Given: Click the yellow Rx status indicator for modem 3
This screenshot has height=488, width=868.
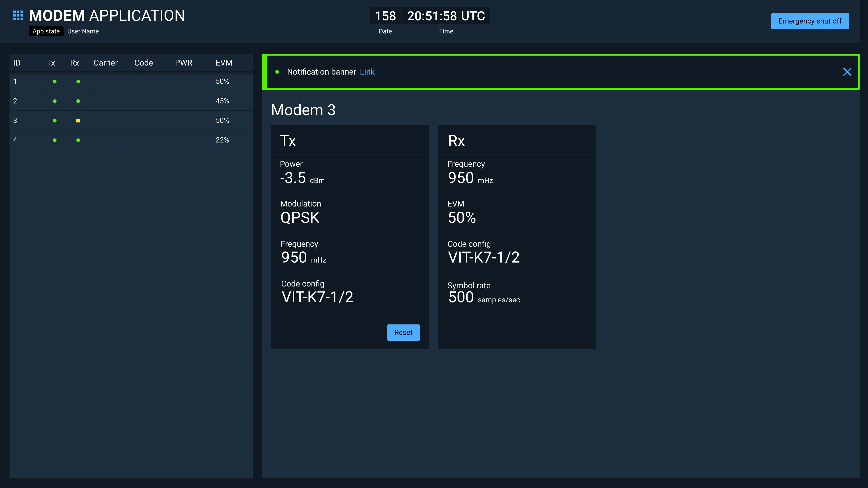Looking at the screenshot, I should 78,120.
